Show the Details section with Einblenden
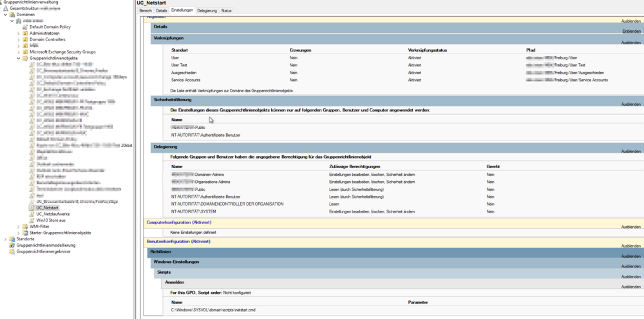Screen dimensions: 644x319 point(630,31)
